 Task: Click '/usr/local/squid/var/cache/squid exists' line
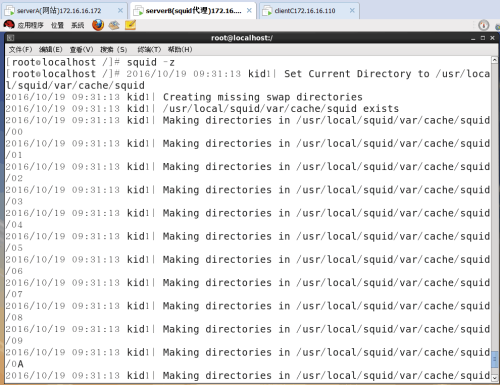click(x=281, y=109)
